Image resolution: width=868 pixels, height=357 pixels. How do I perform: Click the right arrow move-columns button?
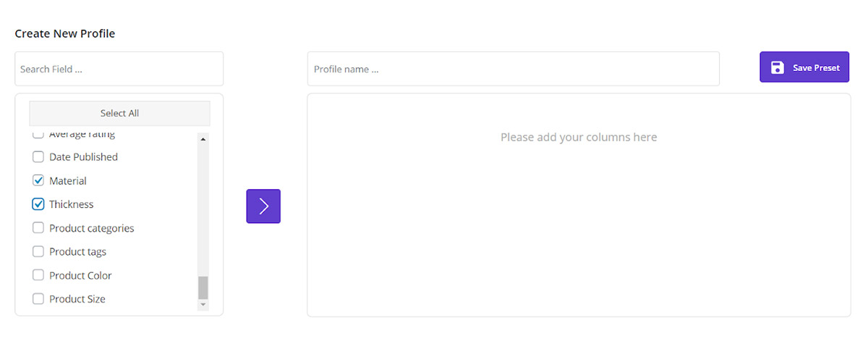[263, 206]
